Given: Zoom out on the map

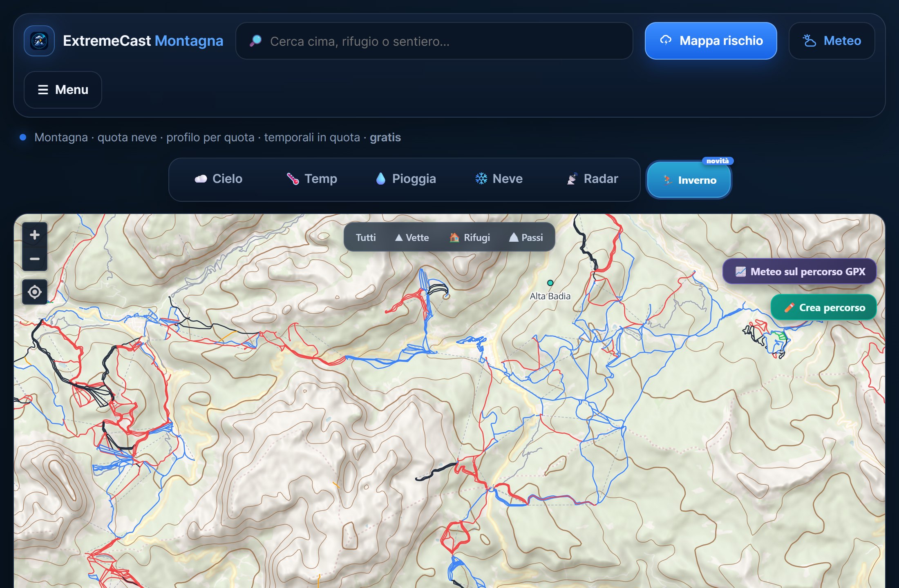Looking at the screenshot, I should tap(35, 259).
